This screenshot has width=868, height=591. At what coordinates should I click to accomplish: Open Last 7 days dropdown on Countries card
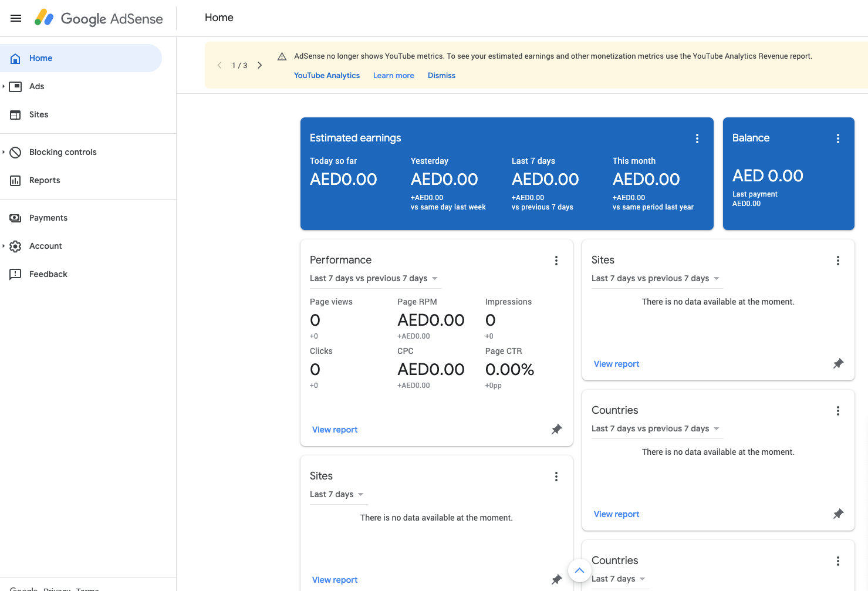(620, 579)
